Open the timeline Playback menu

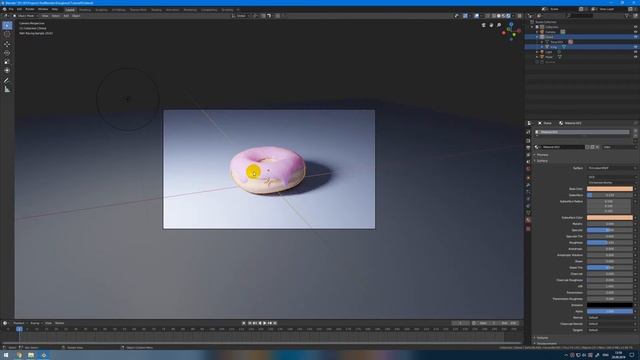point(19,323)
